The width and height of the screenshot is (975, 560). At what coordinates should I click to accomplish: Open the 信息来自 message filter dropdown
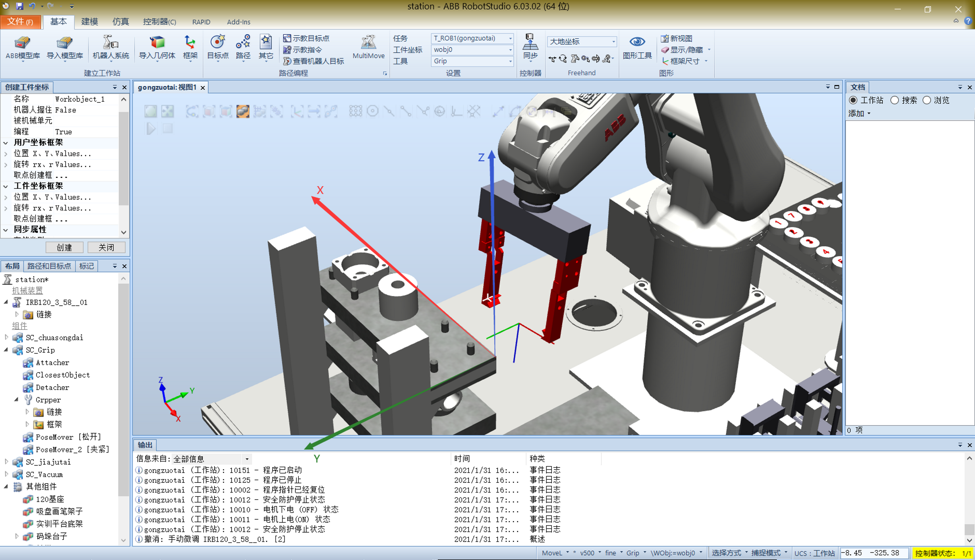[x=247, y=459]
